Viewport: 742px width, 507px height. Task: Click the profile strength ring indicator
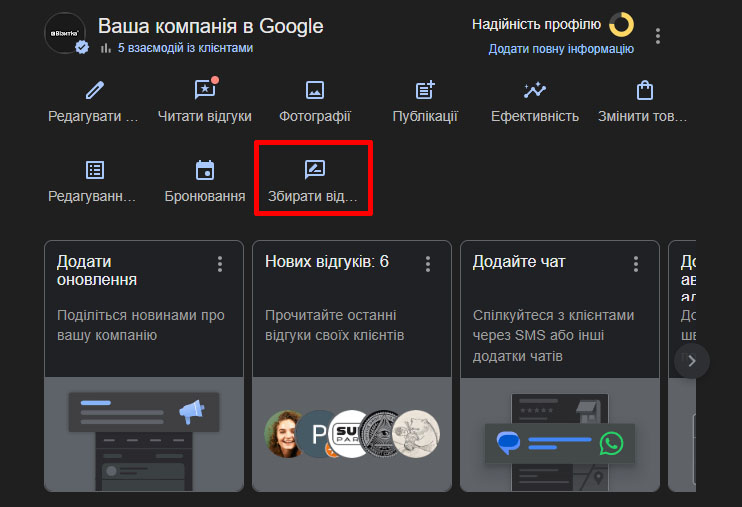pos(621,25)
